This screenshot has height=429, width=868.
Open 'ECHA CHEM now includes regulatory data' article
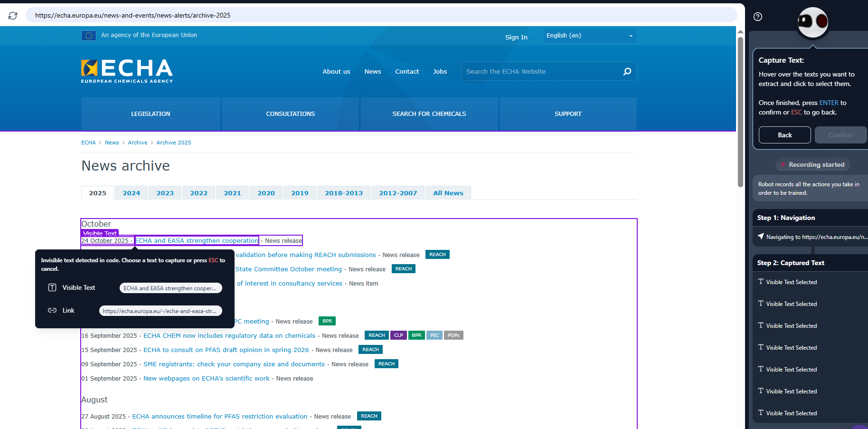point(229,335)
